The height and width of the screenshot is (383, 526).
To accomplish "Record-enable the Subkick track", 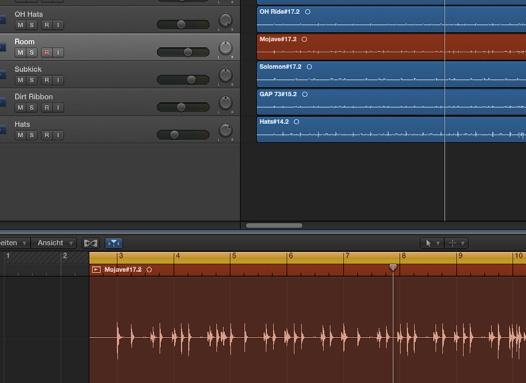I will tap(47, 80).
